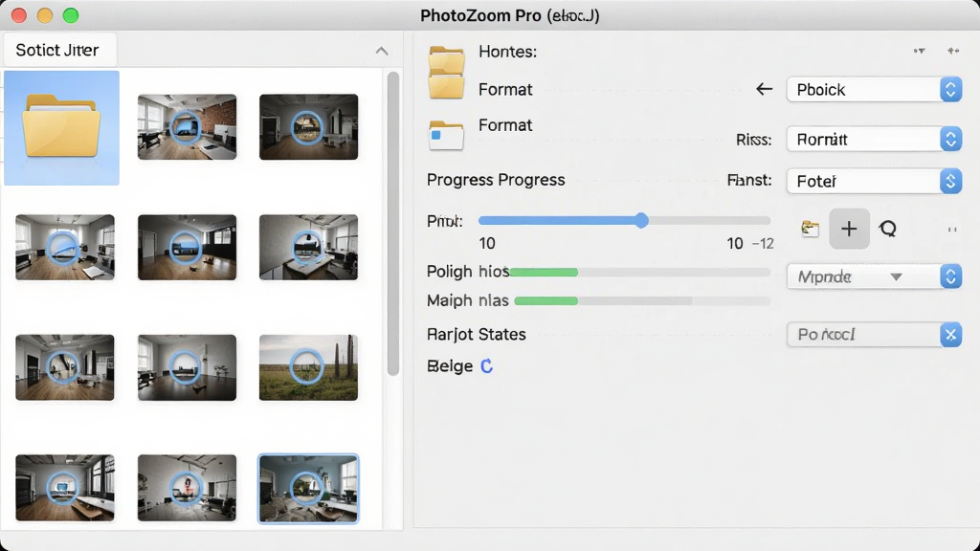Select the third-row middle room thumbnail
This screenshot has width=980, height=551.
click(x=187, y=367)
